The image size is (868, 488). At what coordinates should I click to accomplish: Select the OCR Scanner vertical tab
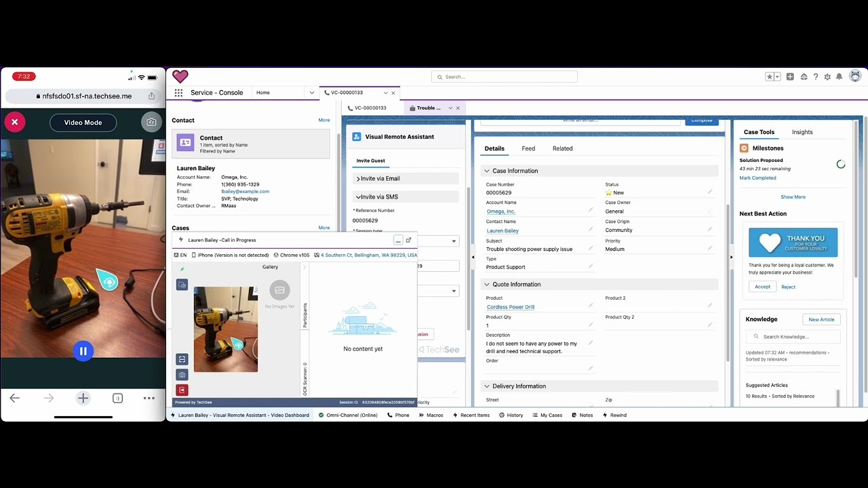click(304, 379)
